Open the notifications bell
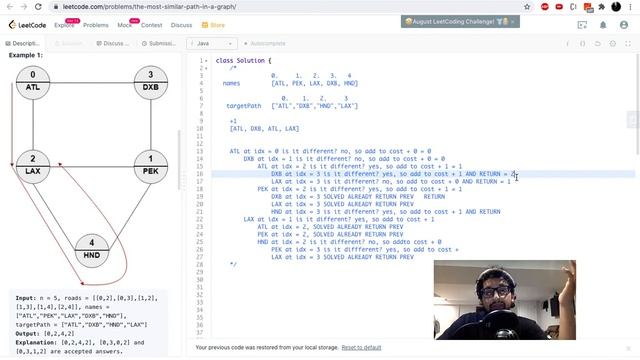This screenshot has height=360, width=640. click(603, 25)
